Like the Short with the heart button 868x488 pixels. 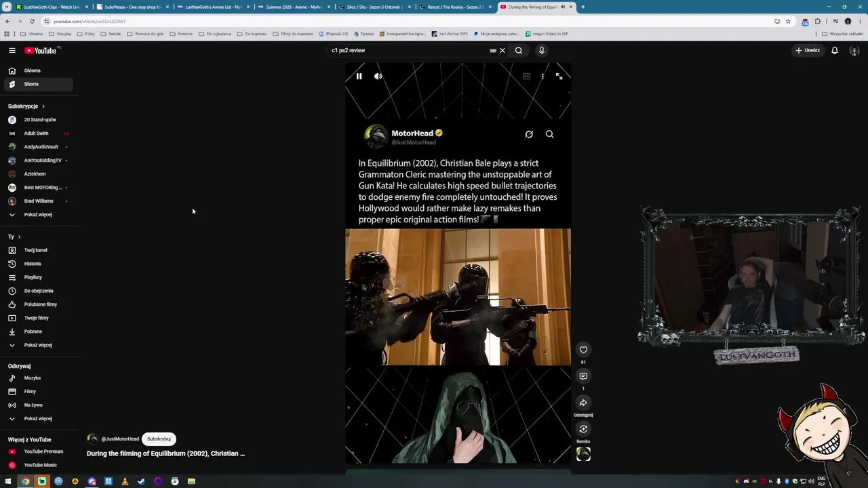pyautogui.click(x=583, y=350)
